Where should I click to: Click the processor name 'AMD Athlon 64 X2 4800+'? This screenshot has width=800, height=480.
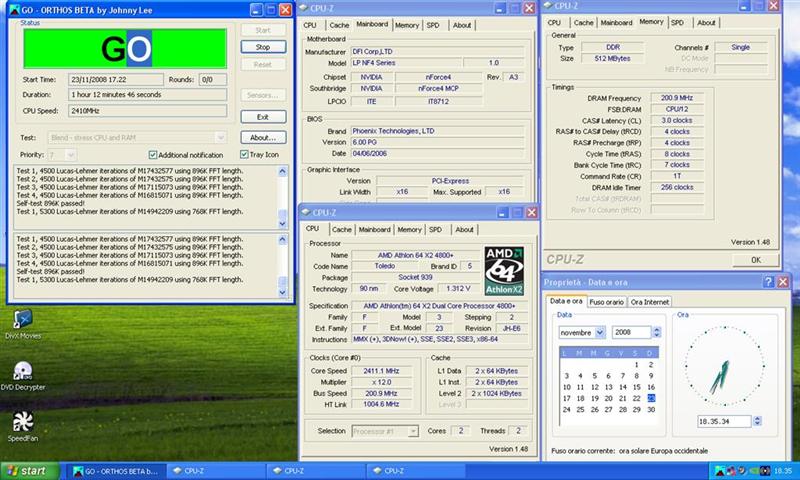click(415, 255)
